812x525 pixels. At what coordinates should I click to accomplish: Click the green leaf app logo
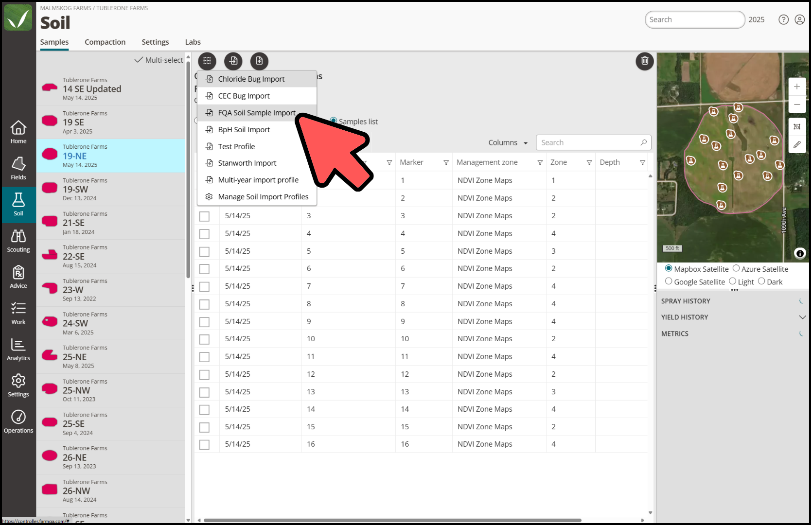(18, 17)
